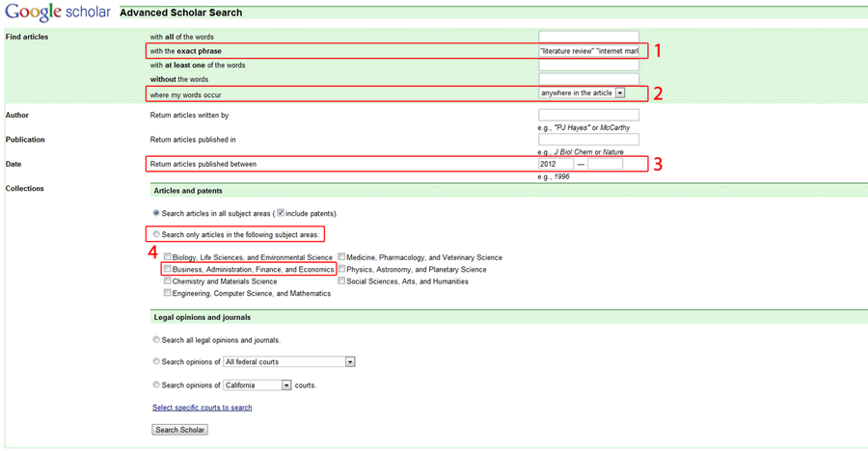This screenshot has height=451, width=868.
Task: Open the 'anywhere in the article' dropdown
Action: tap(582, 93)
